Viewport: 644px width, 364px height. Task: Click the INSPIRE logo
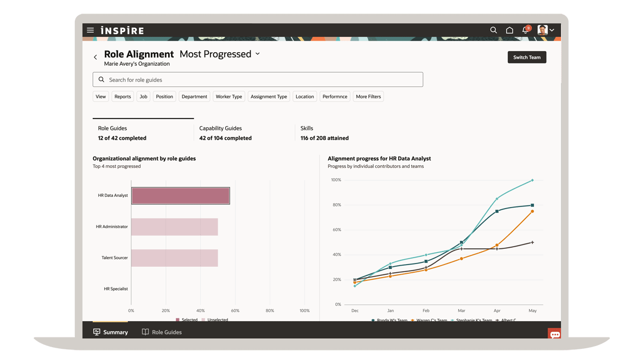[122, 30]
